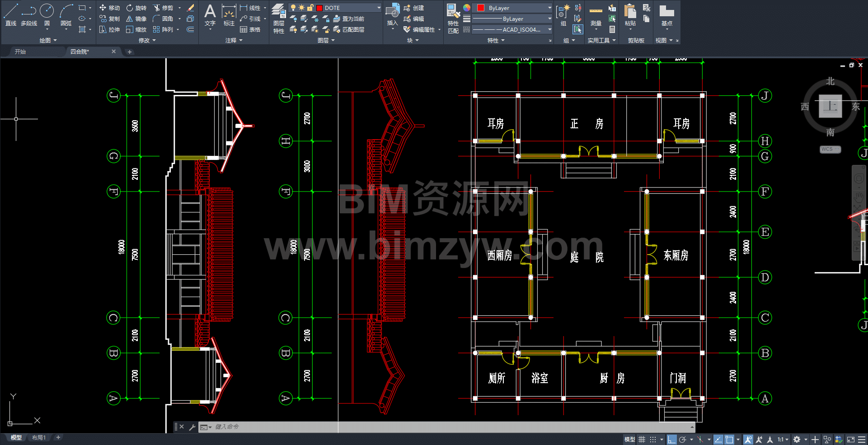This screenshot has height=445, width=868.
Task: Click the Paste (粘贴) clipboard icon
Action: pyautogui.click(x=630, y=14)
